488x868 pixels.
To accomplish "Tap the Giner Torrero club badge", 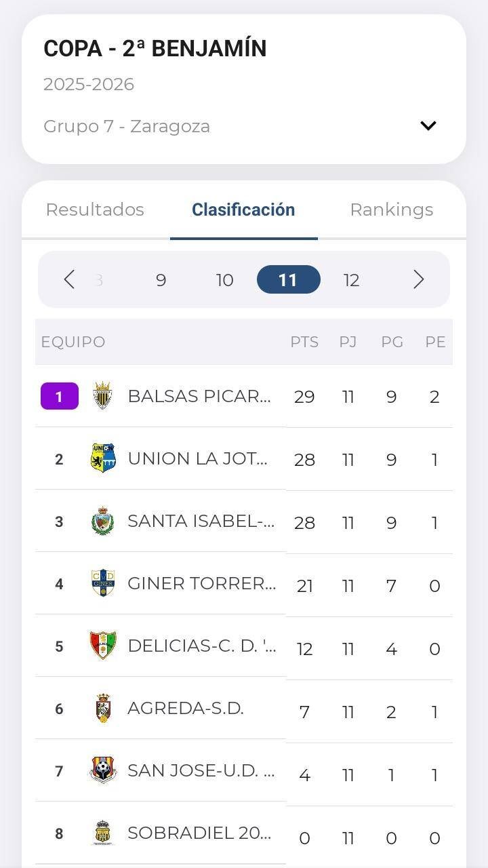I will [103, 583].
